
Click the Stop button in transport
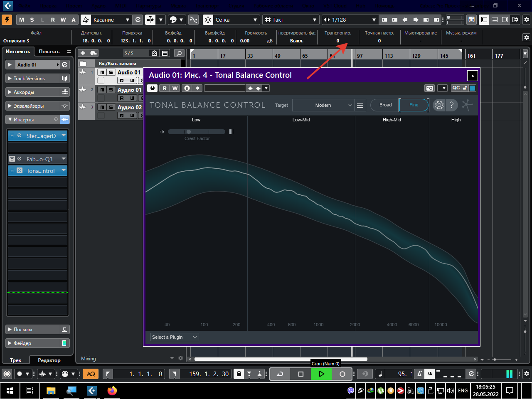(x=301, y=374)
